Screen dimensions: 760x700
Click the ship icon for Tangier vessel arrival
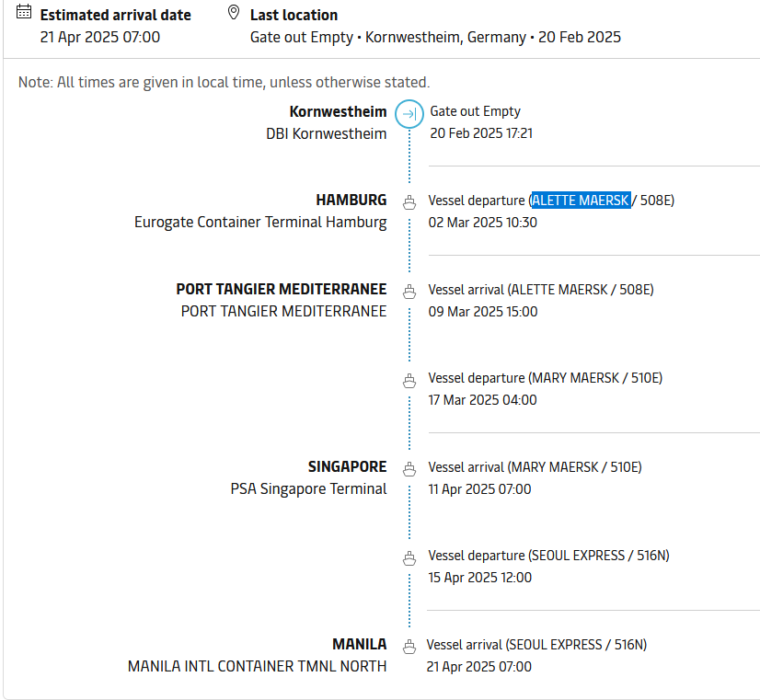(x=409, y=292)
